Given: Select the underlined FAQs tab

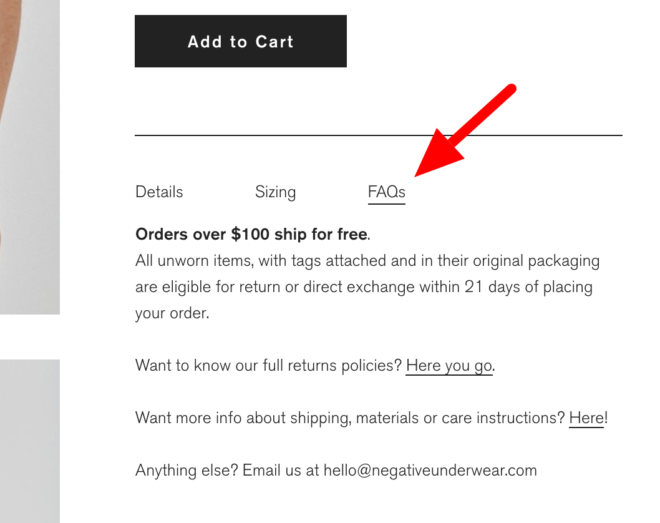Looking at the screenshot, I should tap(386, 192).
